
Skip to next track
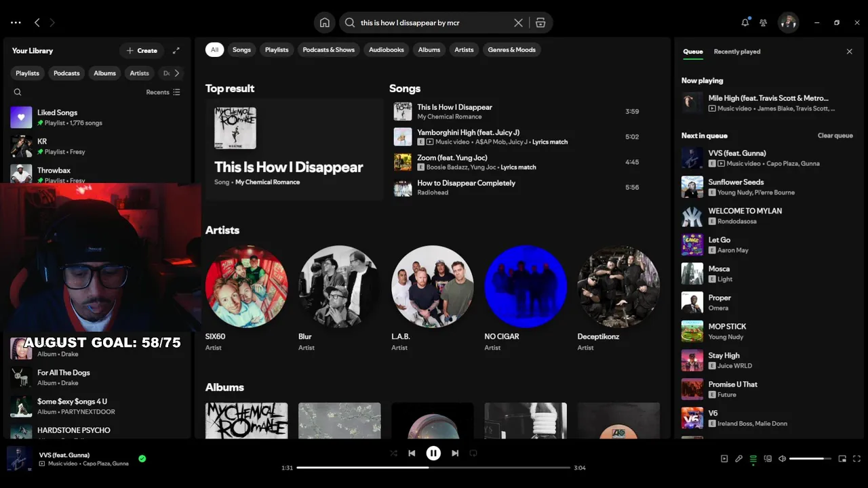(x=455, y=453)
